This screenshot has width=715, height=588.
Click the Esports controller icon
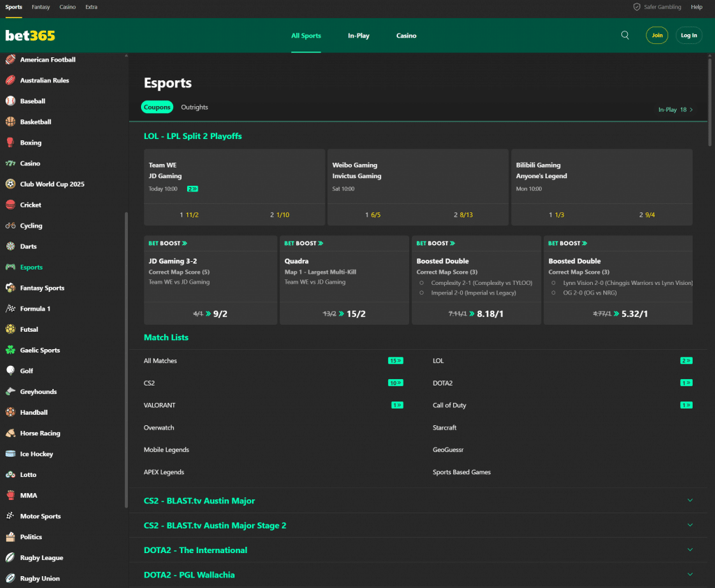pyautogui.click(x=10, y=267)
